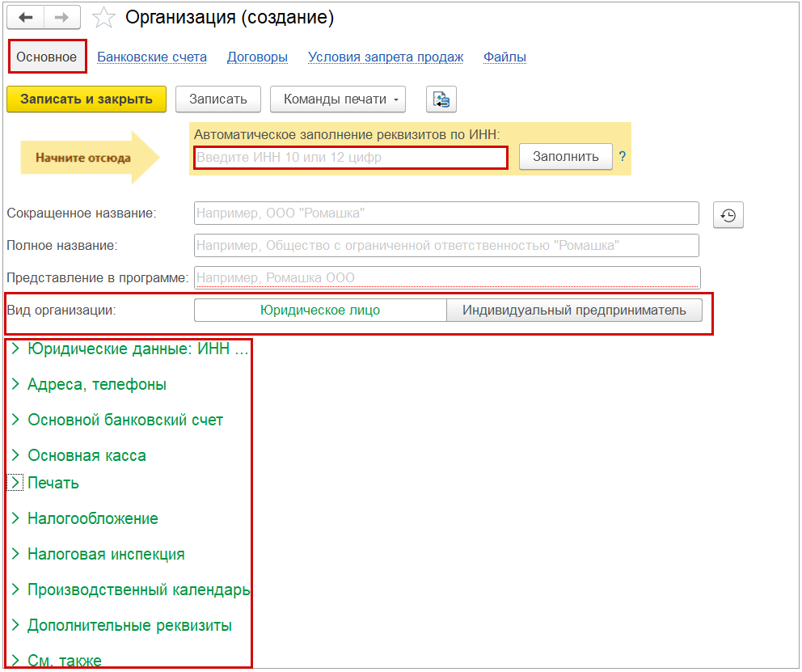
Task: Open the Банковские счета tab
Action: coord(152,57)
